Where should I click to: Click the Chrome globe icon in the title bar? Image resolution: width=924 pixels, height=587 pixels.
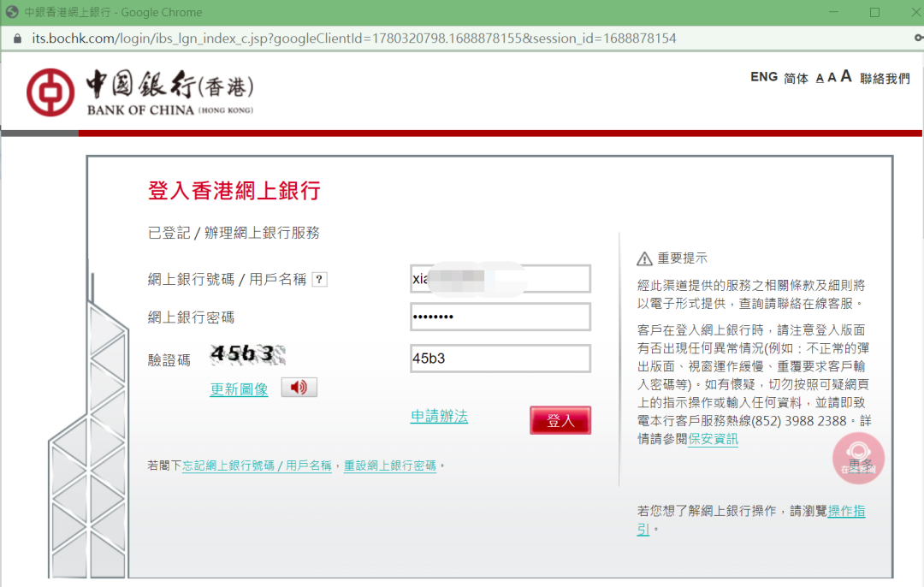pos(11,12)
